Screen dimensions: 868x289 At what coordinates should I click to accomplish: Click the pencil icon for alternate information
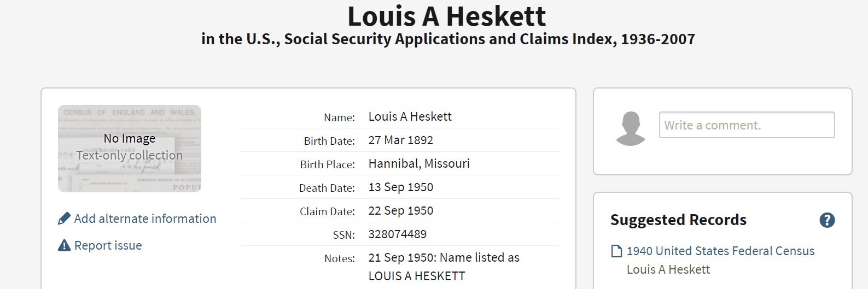click(64, 219)
